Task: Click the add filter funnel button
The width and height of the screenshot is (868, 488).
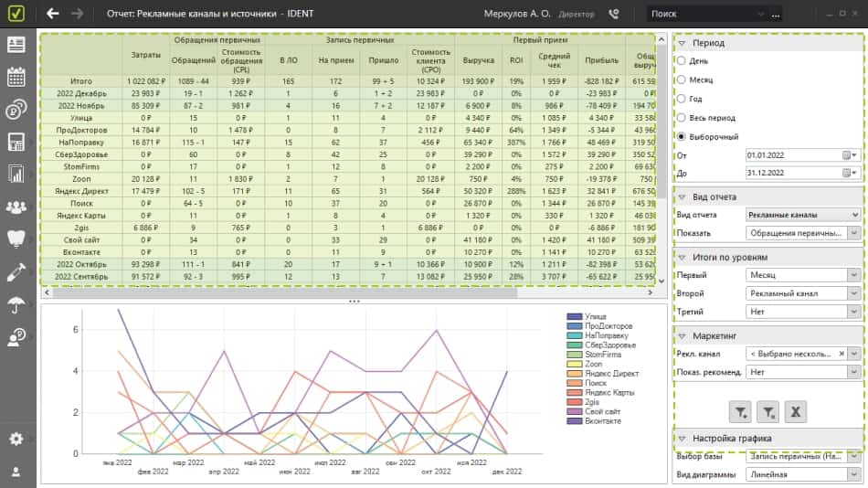Action: pos(741,412)
